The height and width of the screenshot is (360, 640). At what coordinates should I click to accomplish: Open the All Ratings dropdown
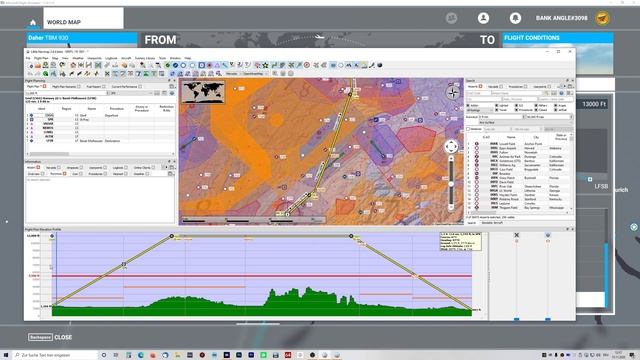coord(480,110)
